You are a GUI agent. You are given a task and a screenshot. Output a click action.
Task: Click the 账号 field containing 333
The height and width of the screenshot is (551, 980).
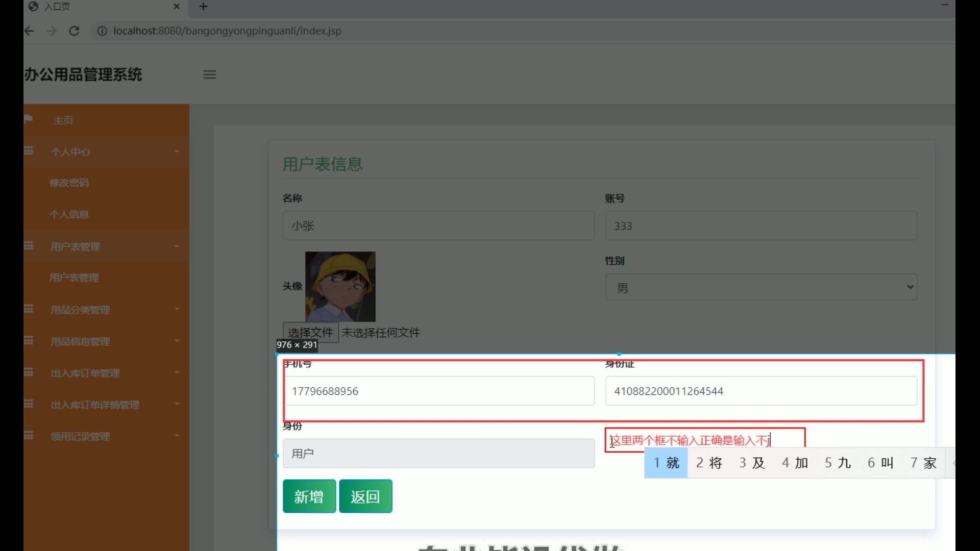click(761, 226)
